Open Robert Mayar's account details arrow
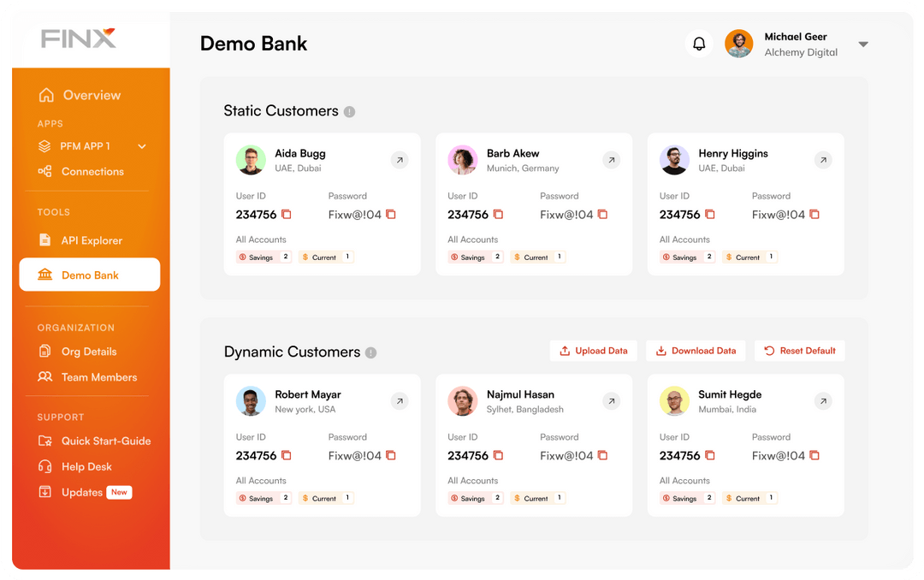 pos(400,400)
